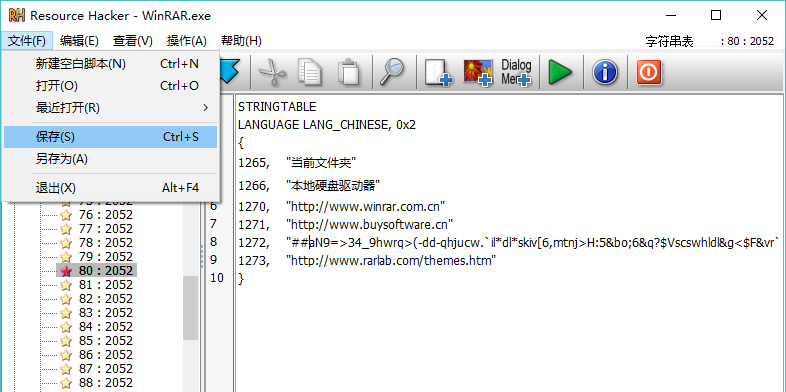Image resolution: width=786 pixels, height=392 pixels.
Task: Select tree item 81 : 2052
Action: pyautogui.click(x=105, y=285)
